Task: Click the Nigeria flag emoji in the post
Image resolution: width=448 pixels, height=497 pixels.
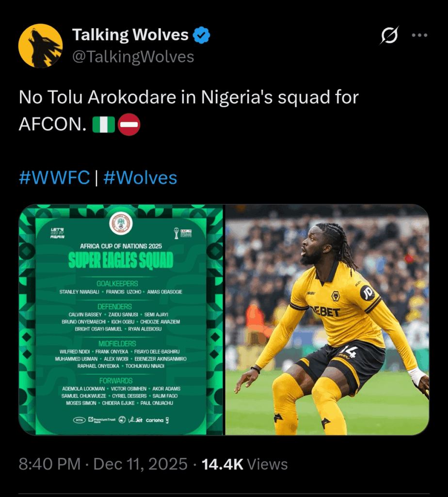Action: (104, 124)
